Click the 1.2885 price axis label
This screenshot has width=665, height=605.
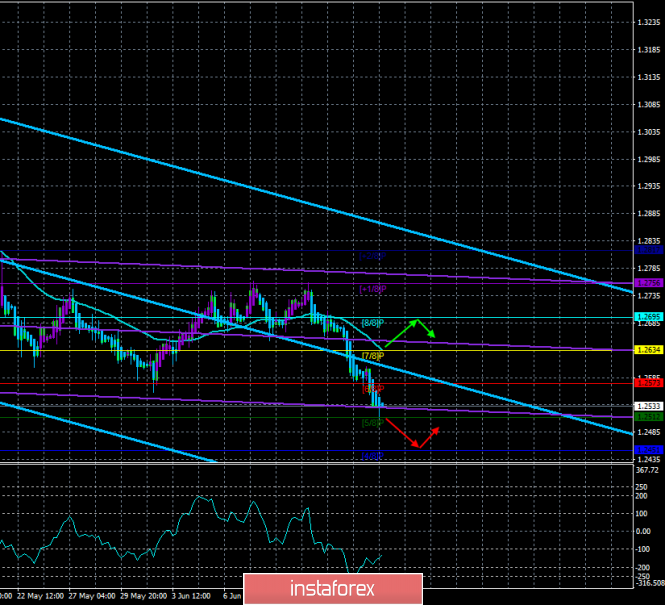coord(649,213)
